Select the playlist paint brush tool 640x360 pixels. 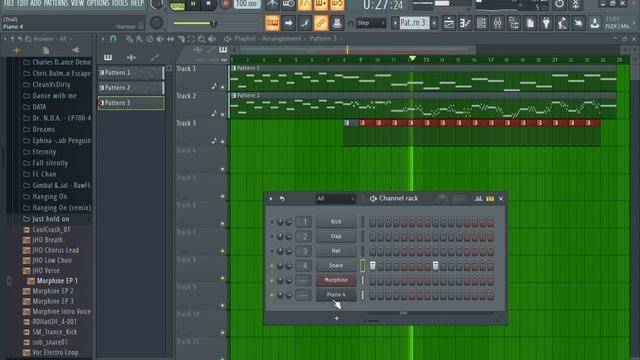click(139, 39)
